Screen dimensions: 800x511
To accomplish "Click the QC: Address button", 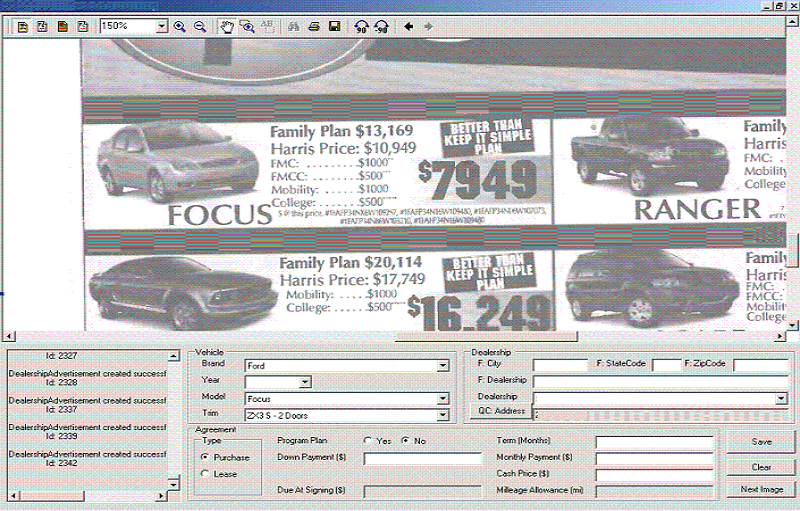I will point(501,411).
